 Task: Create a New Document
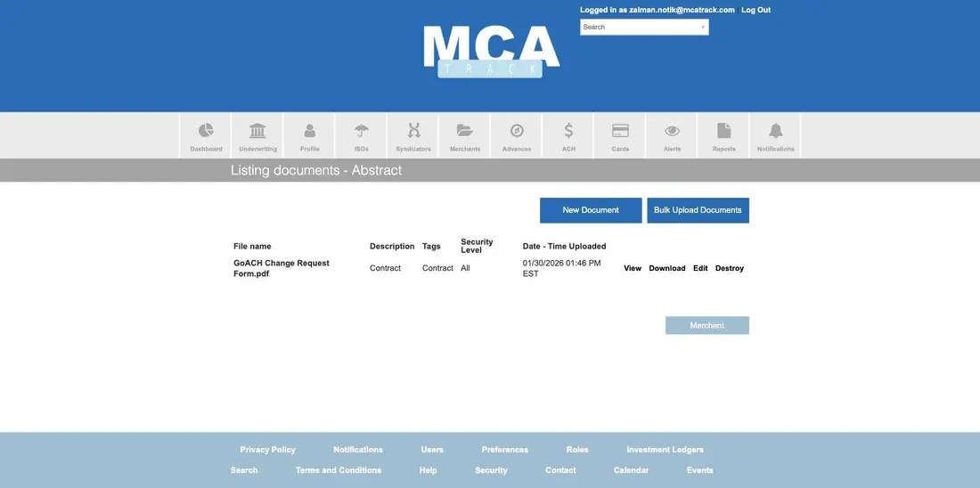point(591,210)
